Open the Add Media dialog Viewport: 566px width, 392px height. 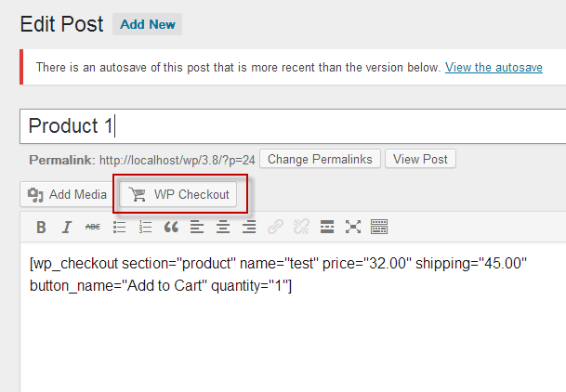pos(67,194)
